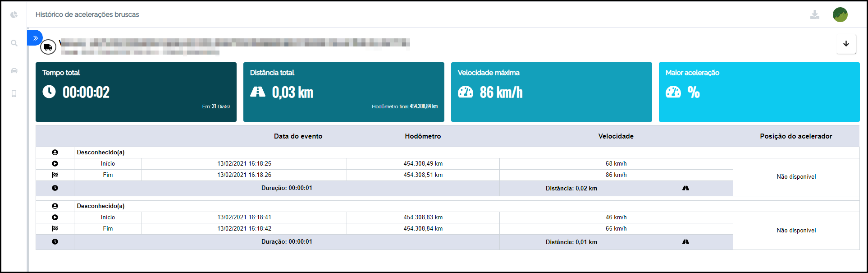Click Hodômetro final 454.308,84 km text
The image size is (868, 273).
pyautogui.click(x=405, y=106)
